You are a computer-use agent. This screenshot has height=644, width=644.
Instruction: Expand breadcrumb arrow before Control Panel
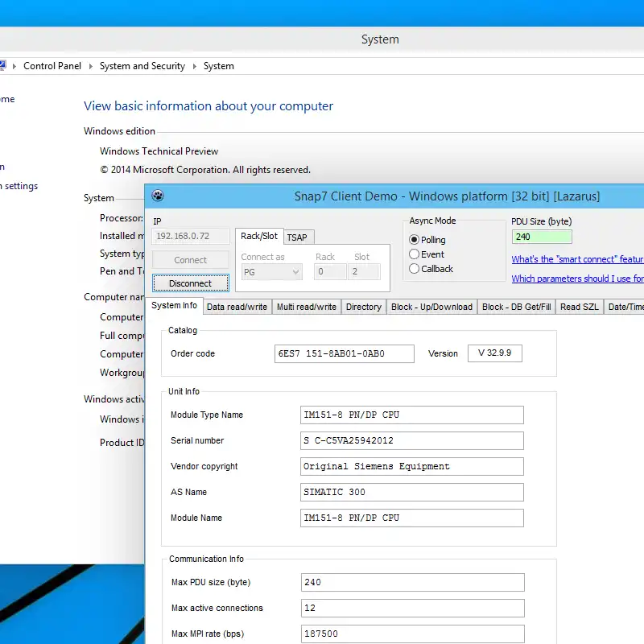pos(14,66)
